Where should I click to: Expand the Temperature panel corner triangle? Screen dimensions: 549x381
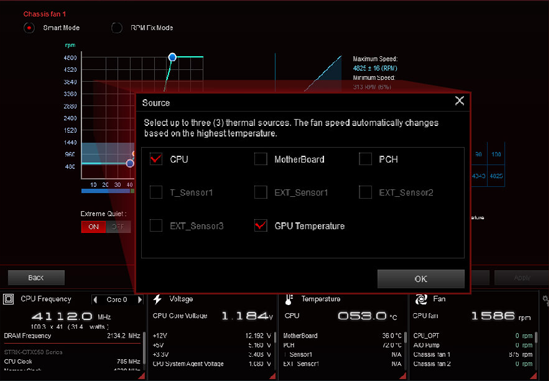403,376
